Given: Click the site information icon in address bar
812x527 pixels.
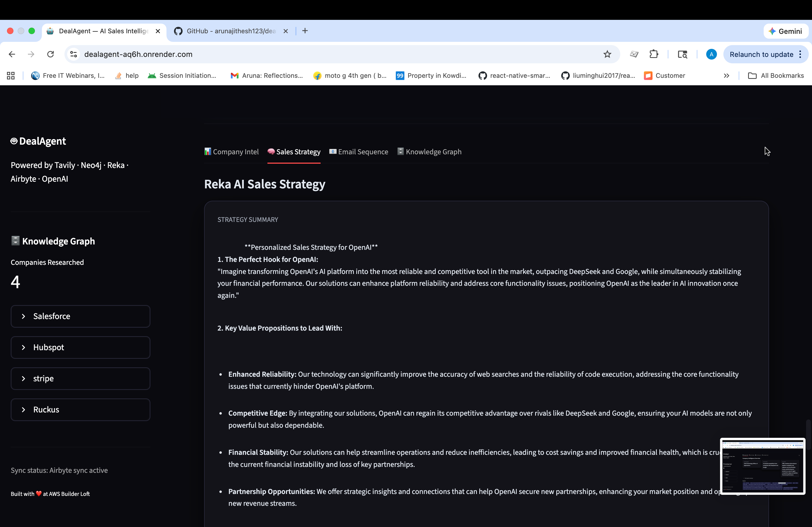Looking at the screenshot, I should (x=74, y=54).
